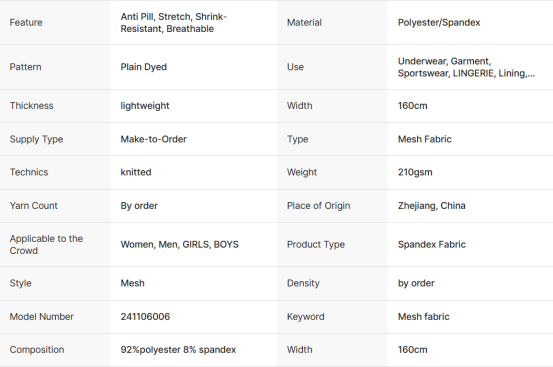Click the Plain Dyed pattern value
The image size is (553, 367).
[x=144, y=67]
